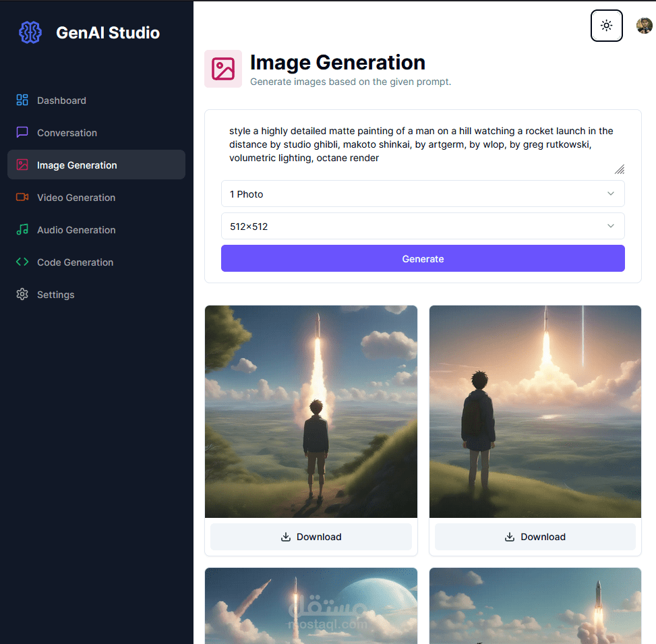This screenshot has height=644, width=656.
Task: Click the Video Generation camera icon
Action: [x=22, y=197]
